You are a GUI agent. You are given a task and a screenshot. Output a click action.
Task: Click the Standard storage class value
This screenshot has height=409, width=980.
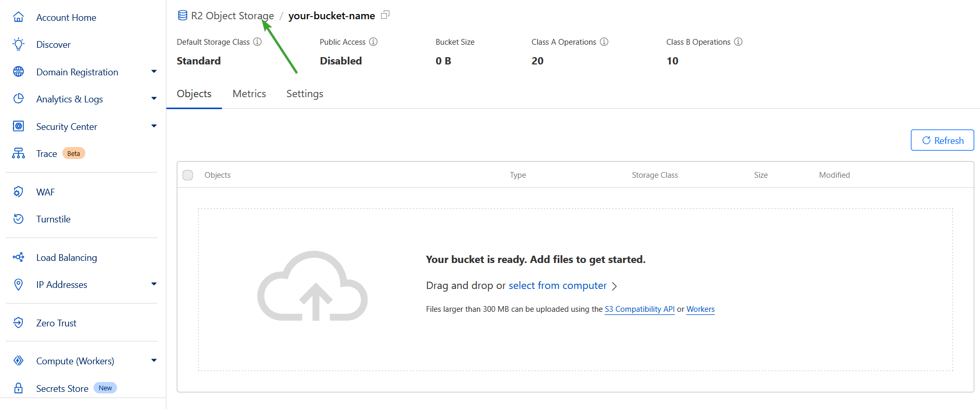(x=199, y=61)
